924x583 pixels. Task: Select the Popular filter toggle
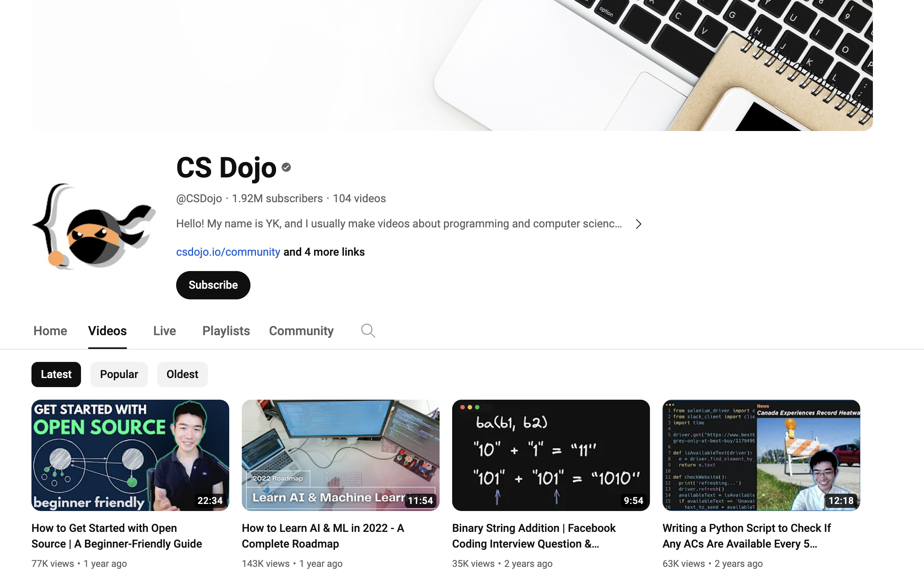point(119,374)
